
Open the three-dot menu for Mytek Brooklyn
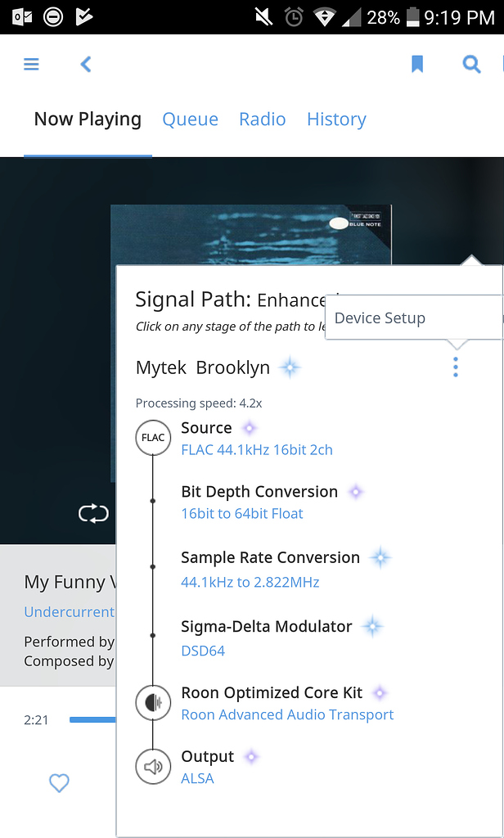[455, 367]
